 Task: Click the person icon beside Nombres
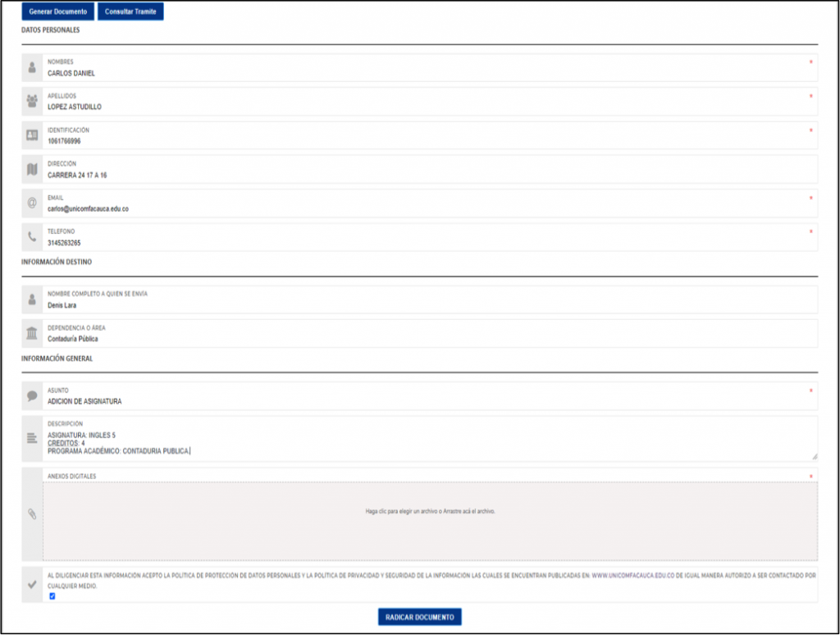(x=32, y=67)
